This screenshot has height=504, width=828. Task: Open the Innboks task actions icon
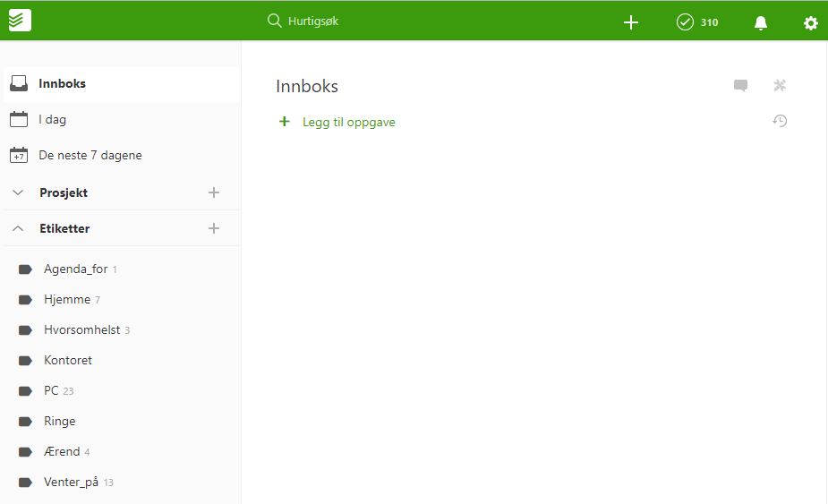780,86
